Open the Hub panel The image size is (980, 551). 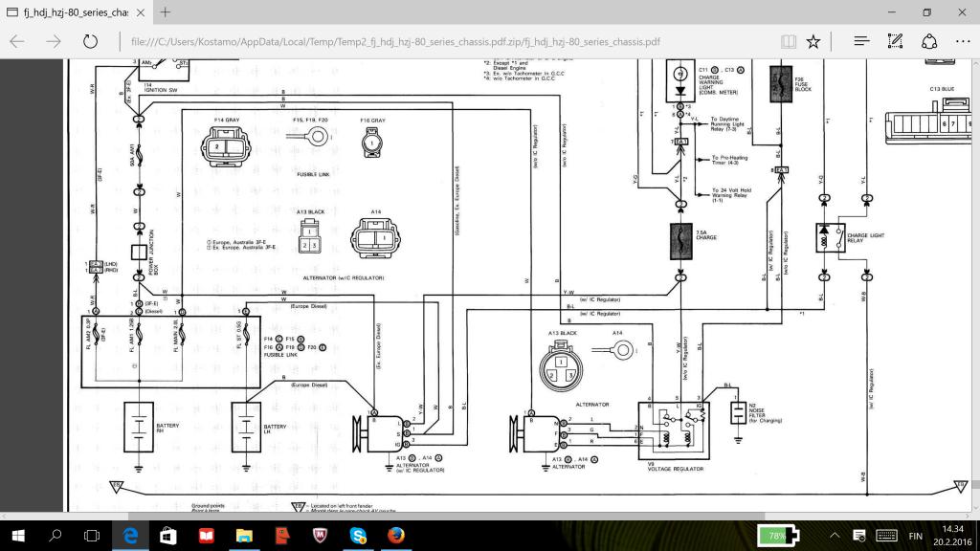click(x=861, y=41)
